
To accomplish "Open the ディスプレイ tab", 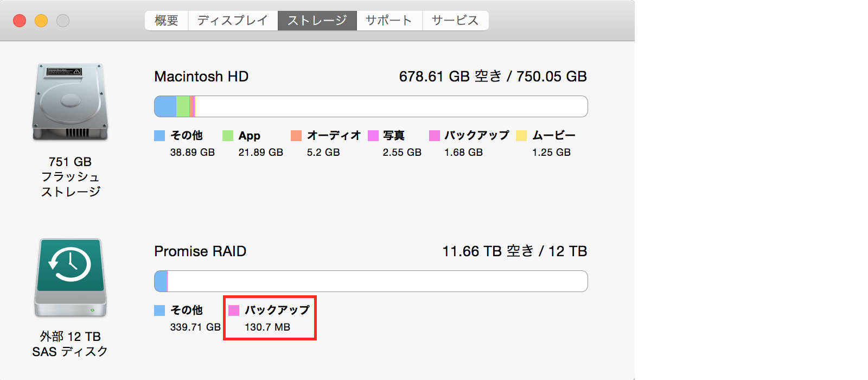I will tap(233, 21).
